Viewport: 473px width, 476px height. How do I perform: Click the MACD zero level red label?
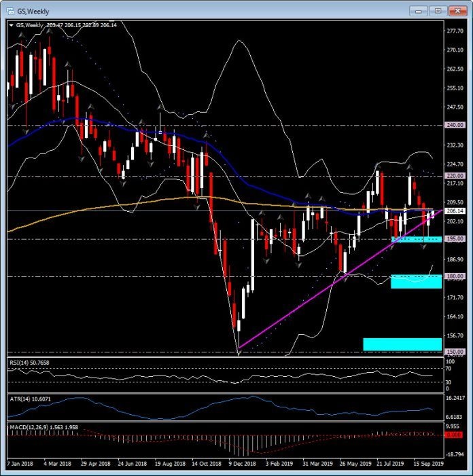(x=453, y=435)
